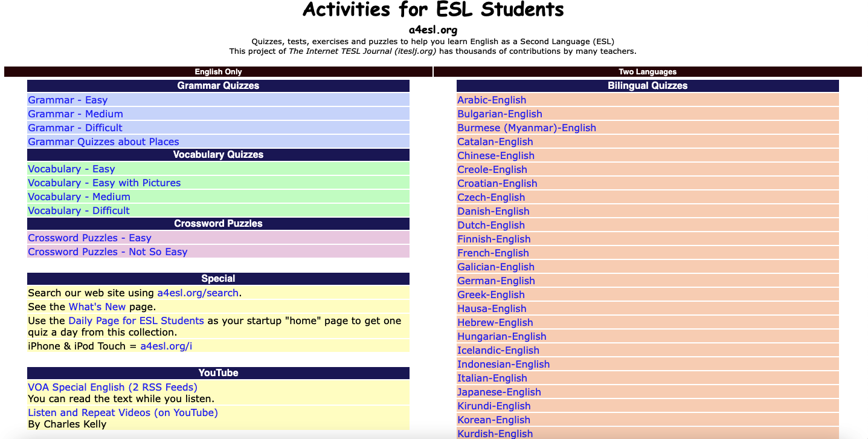Follow the a4esl.org/i iPhone link
868x439 pixels.
[166, 346]
